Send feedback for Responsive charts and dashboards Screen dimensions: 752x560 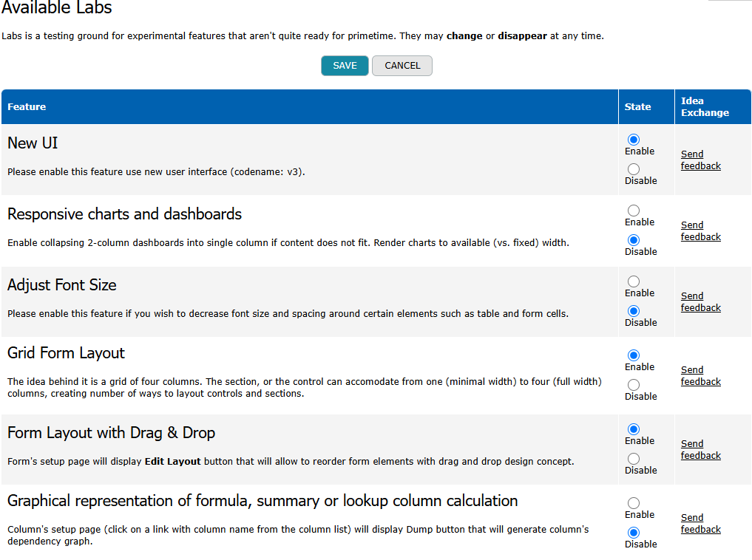[701, 231]
